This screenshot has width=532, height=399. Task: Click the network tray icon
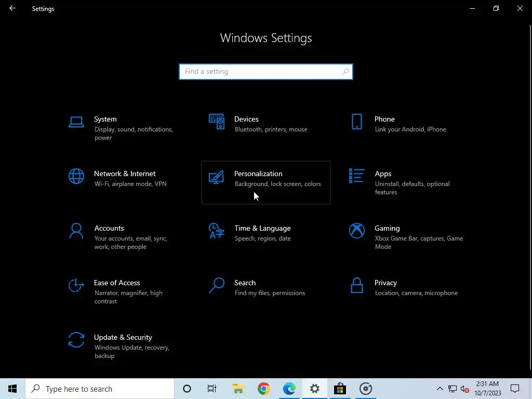[453, 389]
